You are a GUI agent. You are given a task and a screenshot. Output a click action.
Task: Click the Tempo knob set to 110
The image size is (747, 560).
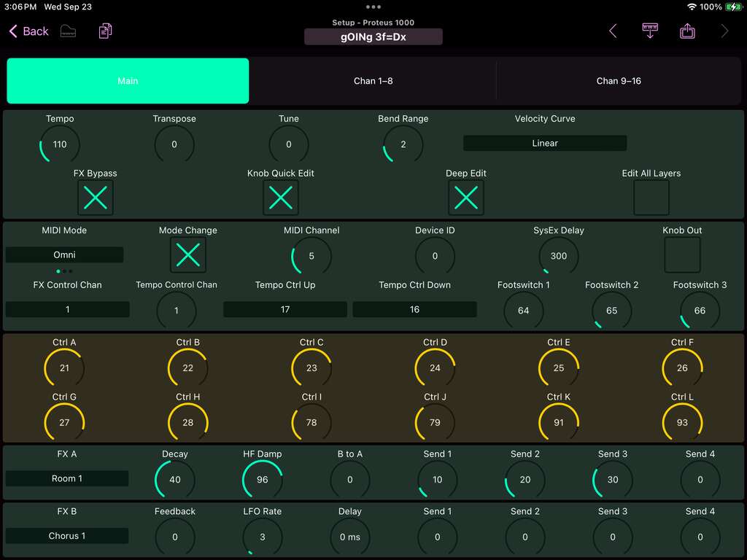click(x=60, y=144)
